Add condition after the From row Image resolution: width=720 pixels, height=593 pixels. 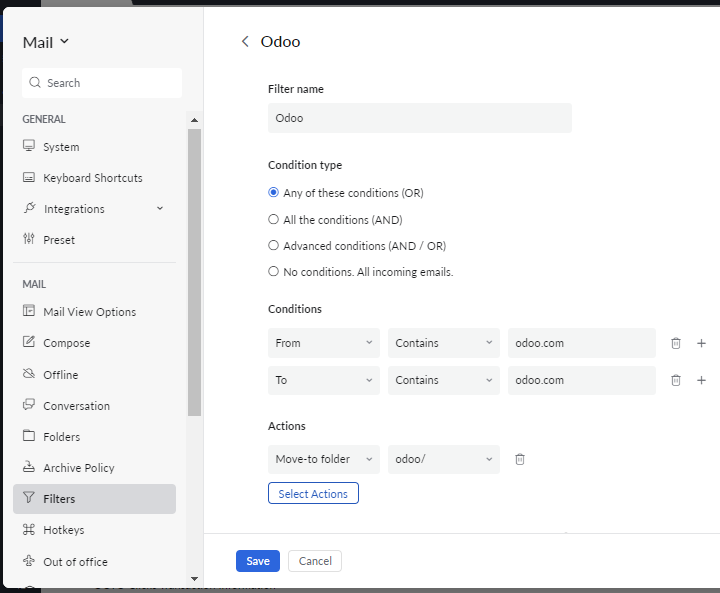pyautogui.click(x=701, y=343)
